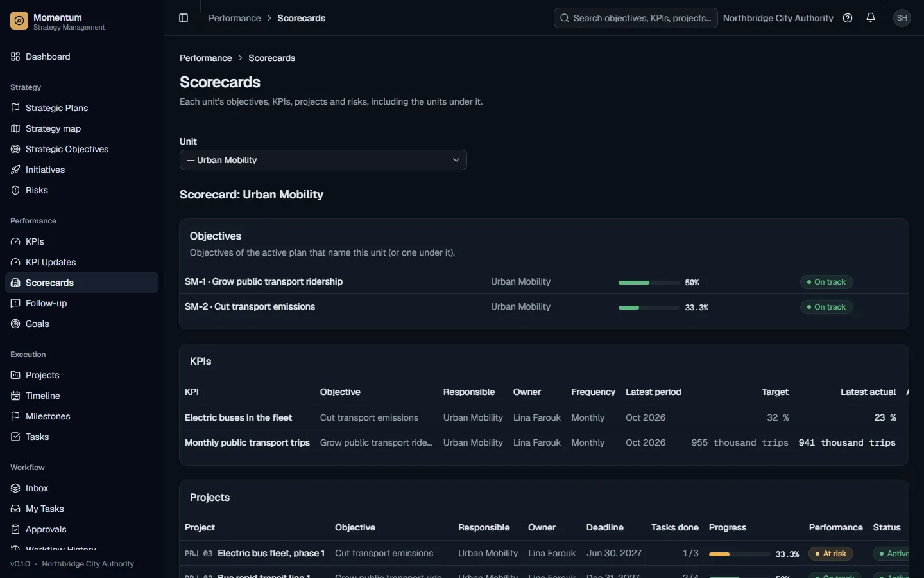Click the SM-2 progress bar at 33.3%
This screenshot has height=578, width=924.
pos(649,308)
